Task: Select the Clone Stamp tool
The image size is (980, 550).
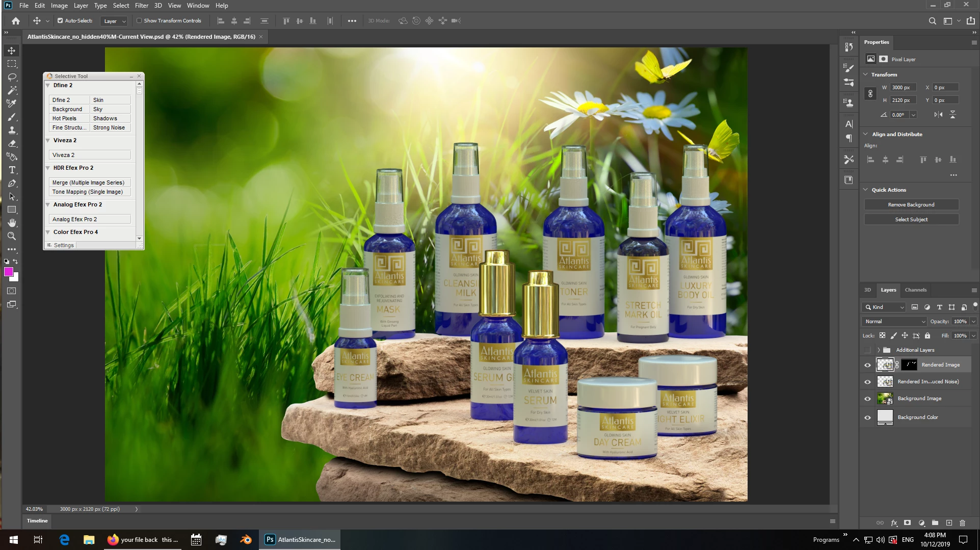Action: pos(11,130)
